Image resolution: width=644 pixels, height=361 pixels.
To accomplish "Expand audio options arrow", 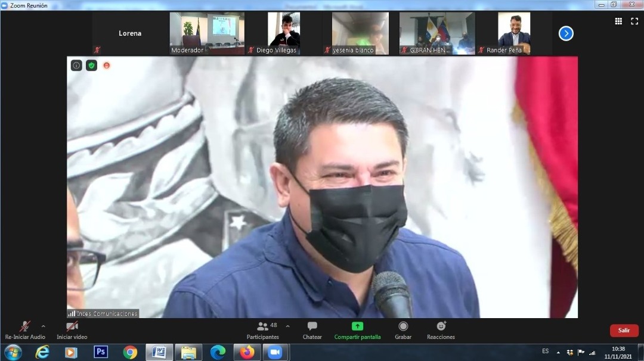I will (x=43, y=326).
